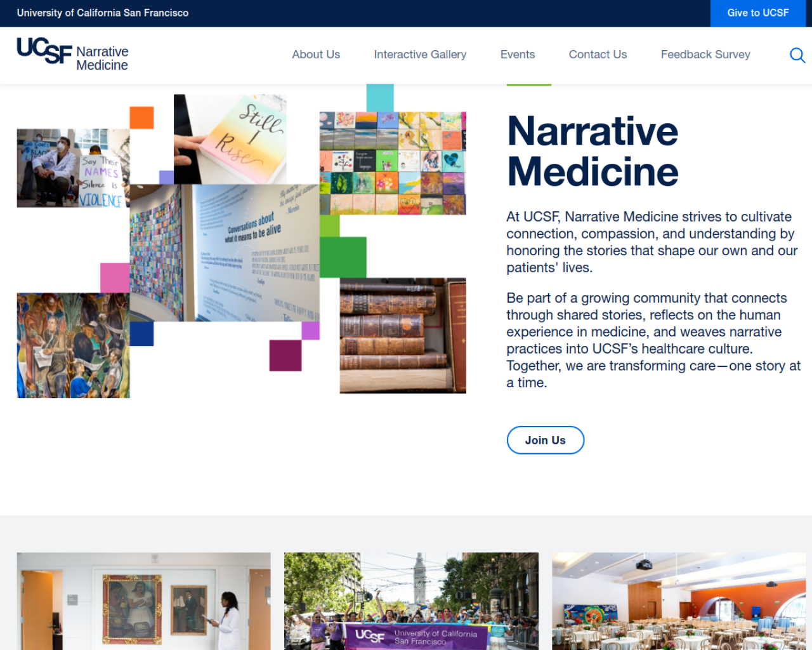Click the stacked old books image
This screenshot has width=812, height=650.
tap(403, 335)
